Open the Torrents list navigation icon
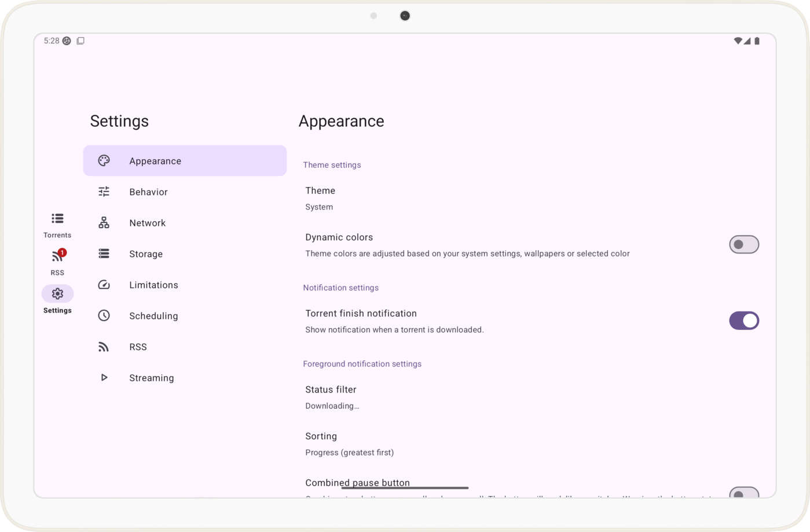The width and height of the screenshot is (810, 532). point(57,219)
